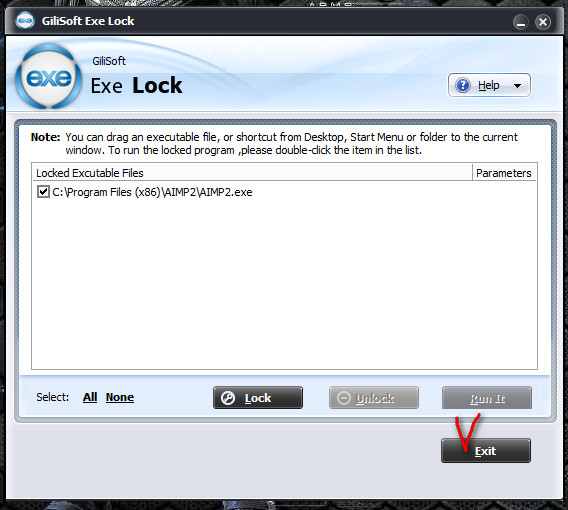This screenshot has height=510, width=568.
Task: Click the minus circle icon on Unlock
Action: pos(344,398)
